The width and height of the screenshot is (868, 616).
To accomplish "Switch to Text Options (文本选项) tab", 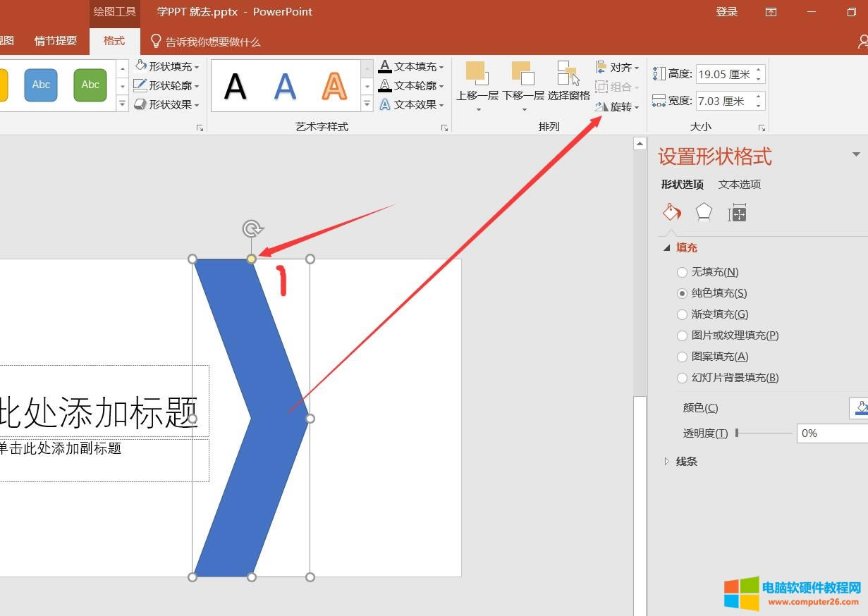I will tap(739, 184).
